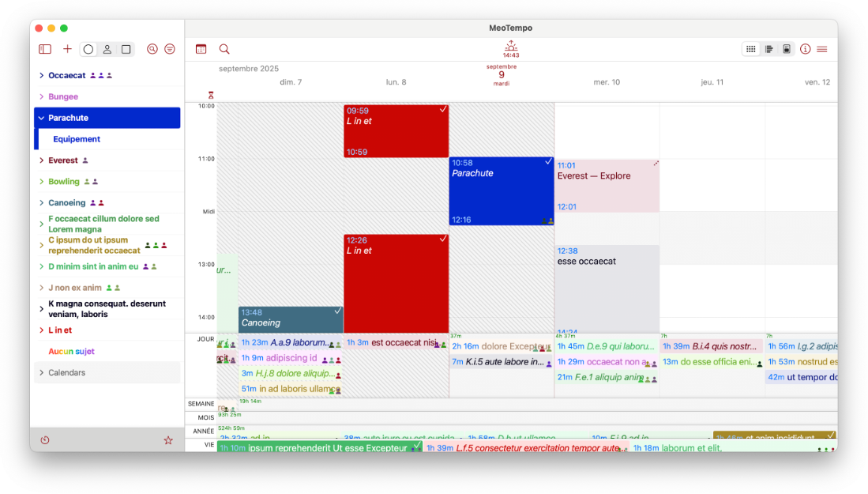The height and width of the screenshot is (494, 868).
Task: Open the history clock icon in sidebar footer
Action: (45, 440)
